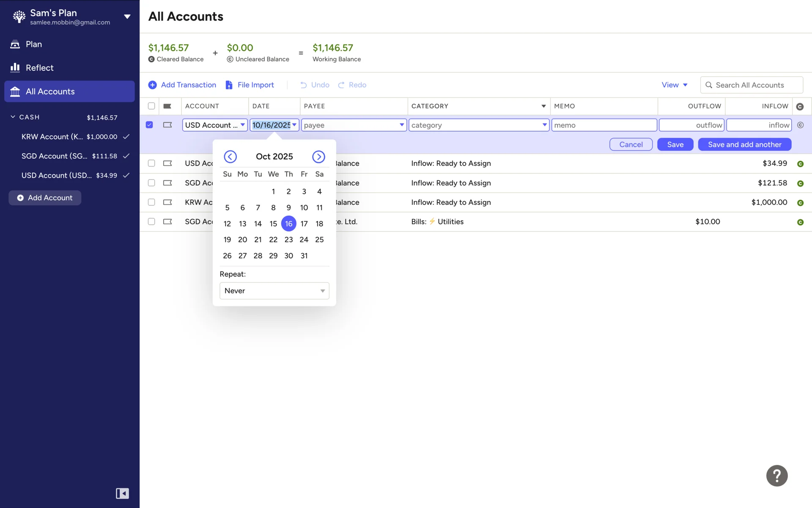Select October 23 in the calendar
This screenshot has height=508, width=812.
pos(288,240)
